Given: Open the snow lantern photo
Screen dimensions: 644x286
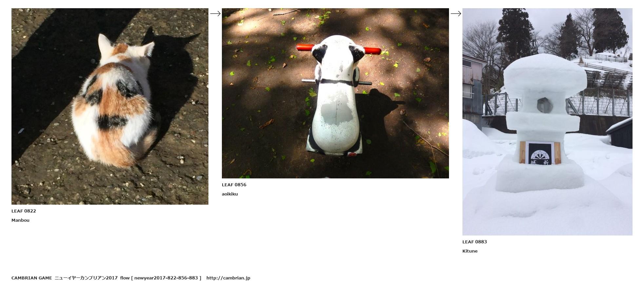Looking at the screenshot, I should [547, 122].
